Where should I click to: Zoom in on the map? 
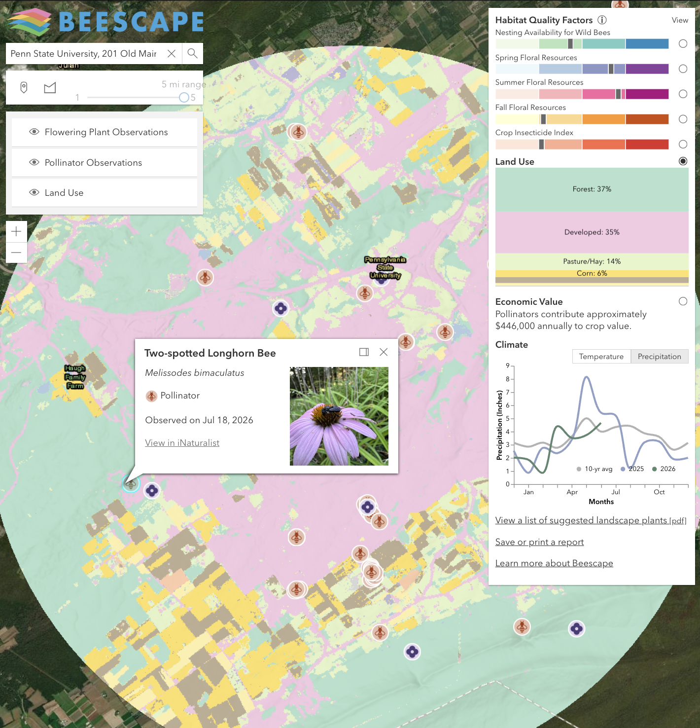coord(16,231)
